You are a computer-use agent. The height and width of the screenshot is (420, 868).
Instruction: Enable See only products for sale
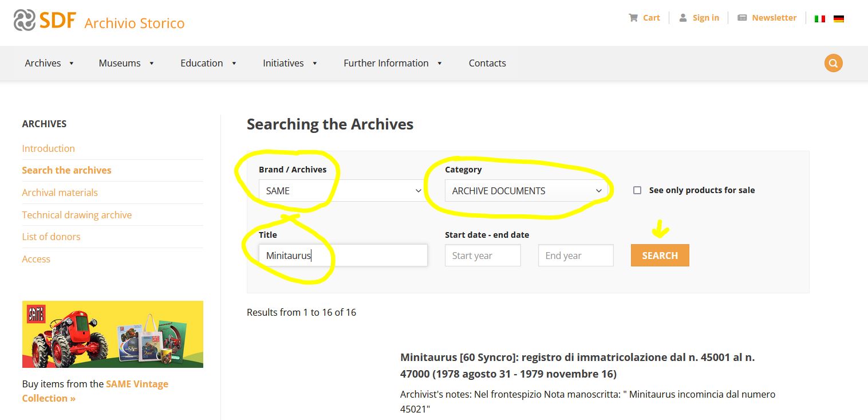(637, 190)
